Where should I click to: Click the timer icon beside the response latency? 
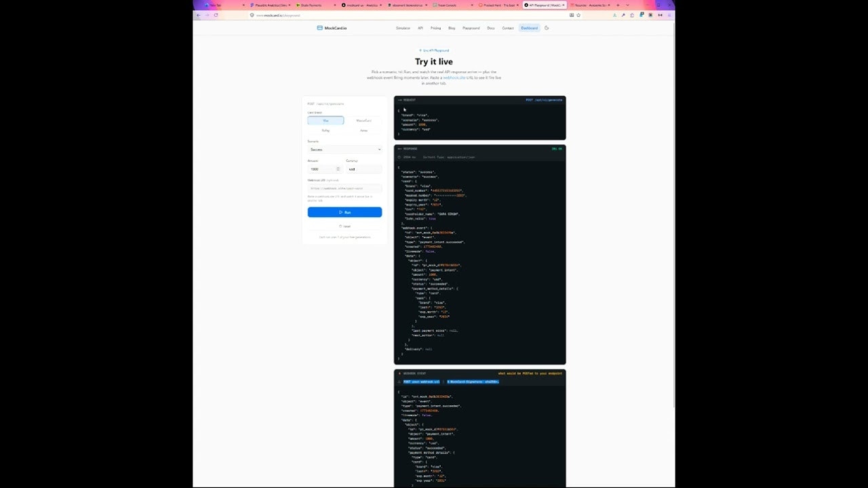click(x=400, y=157)
